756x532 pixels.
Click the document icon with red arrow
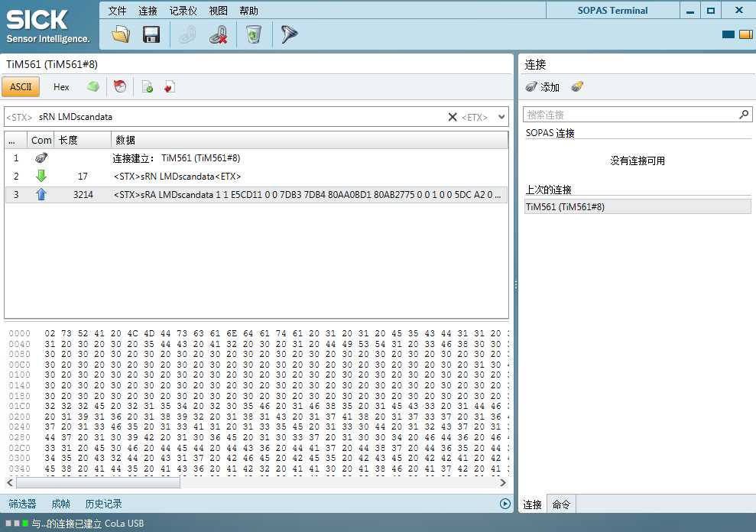pos(169,87)
